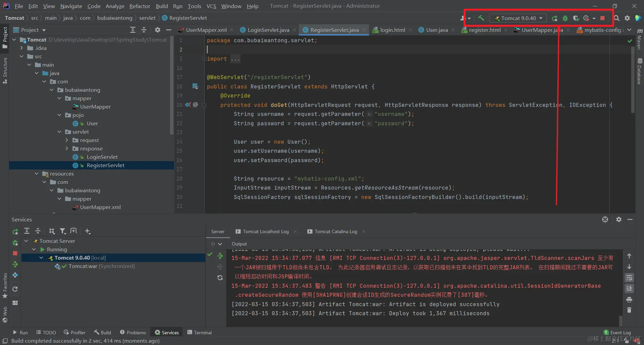Jump up the stack trace with the up arrow
The width and height of the screenshot is (644, 345).
[629, 256]
